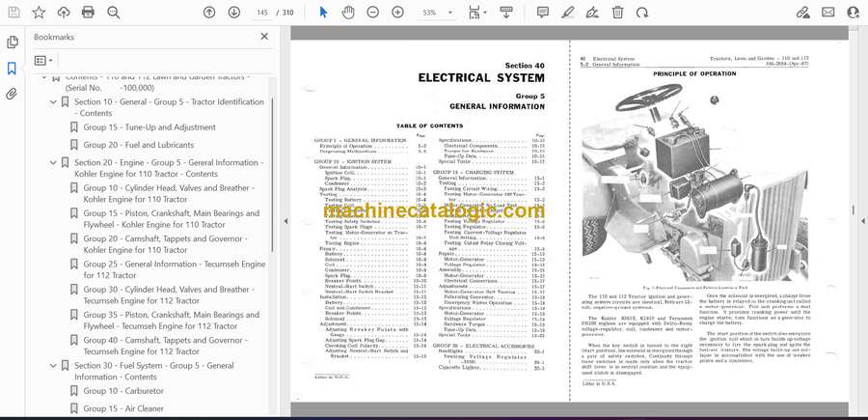Viewport: 868px width, 420px height.
Task: Open bookmark Section 20 Engine General Information
Action: (170, 168)
